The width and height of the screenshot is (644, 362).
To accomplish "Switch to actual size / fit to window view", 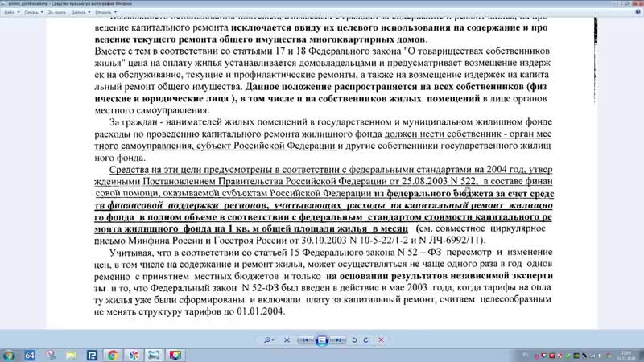I will point(287,339).
